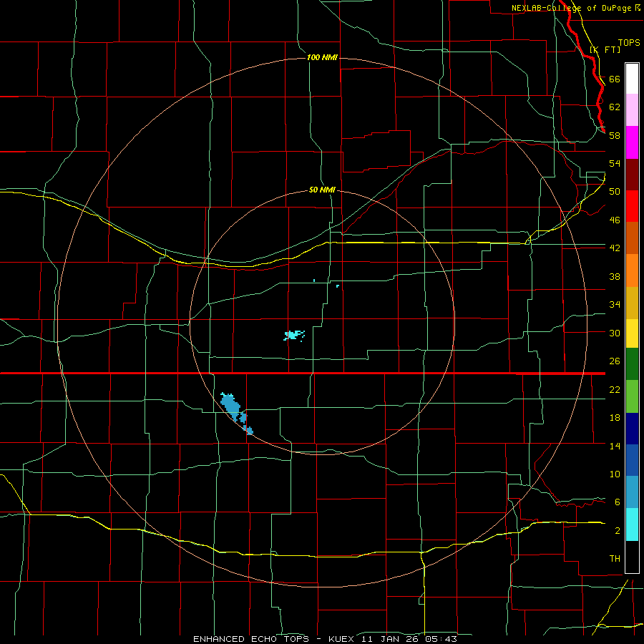Image resolution: width=644 pixels, height=644 pixels.
Task: Select the magenta color swatch in legend
Action: click(632, 142)
